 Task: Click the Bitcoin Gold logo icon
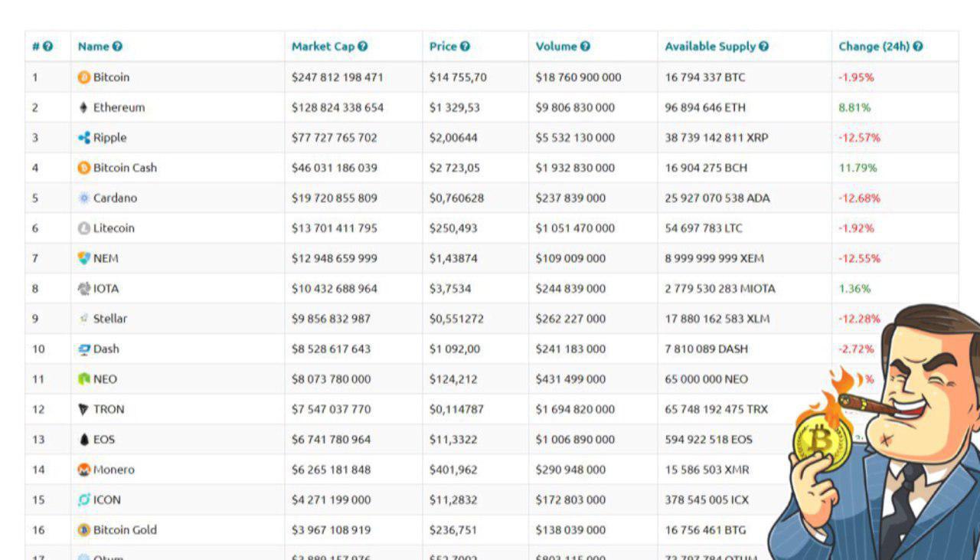(x=84, y=530)
